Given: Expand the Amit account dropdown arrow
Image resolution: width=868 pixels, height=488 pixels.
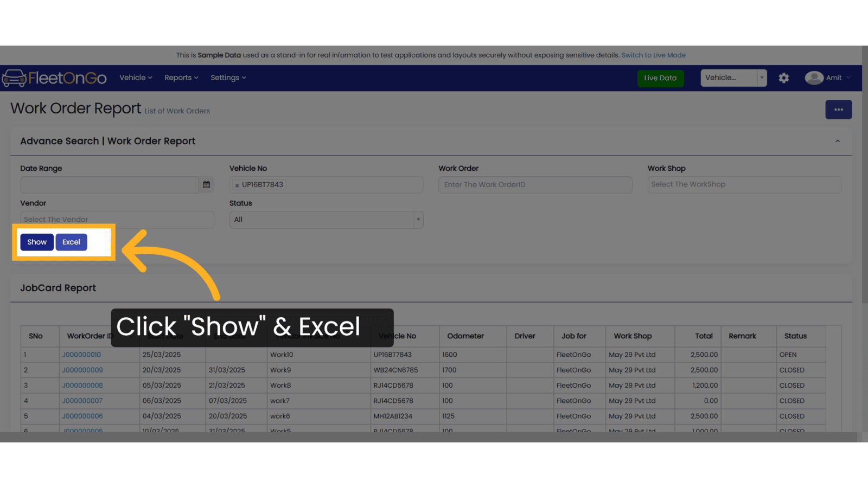Looking at the screenshot, I should 848,78.
